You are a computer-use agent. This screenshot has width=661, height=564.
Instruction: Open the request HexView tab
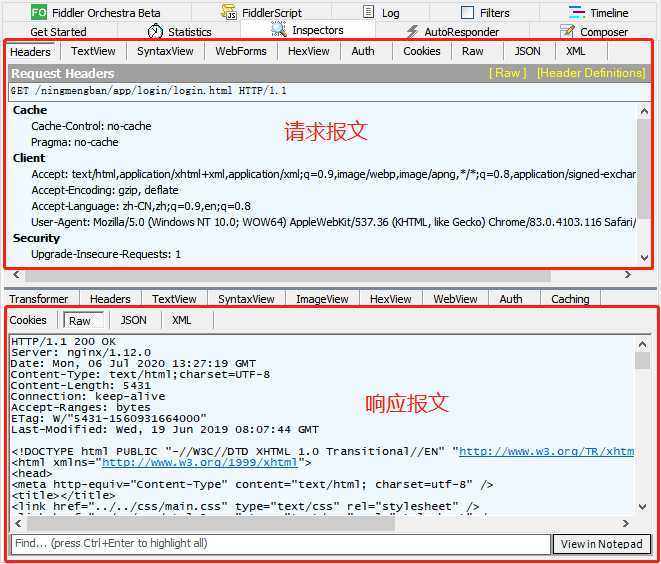click(x=309, y=51)
